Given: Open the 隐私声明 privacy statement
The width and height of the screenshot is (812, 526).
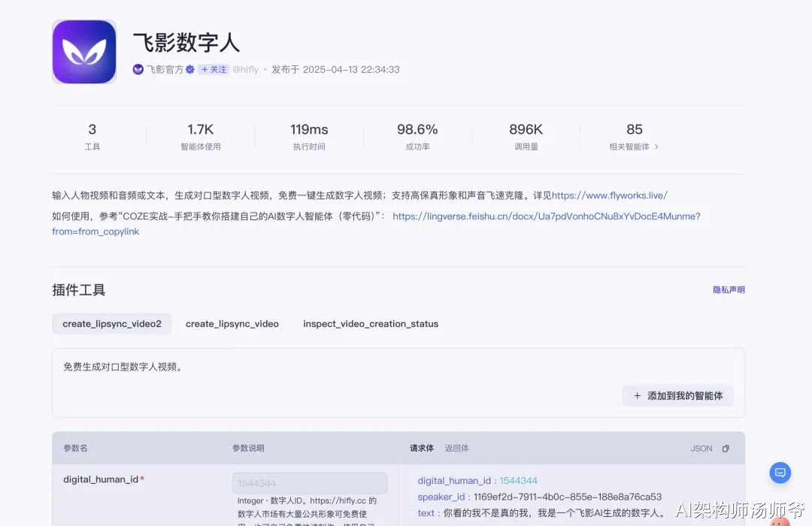Looking at the screenshot, I should tap(729, 290).
